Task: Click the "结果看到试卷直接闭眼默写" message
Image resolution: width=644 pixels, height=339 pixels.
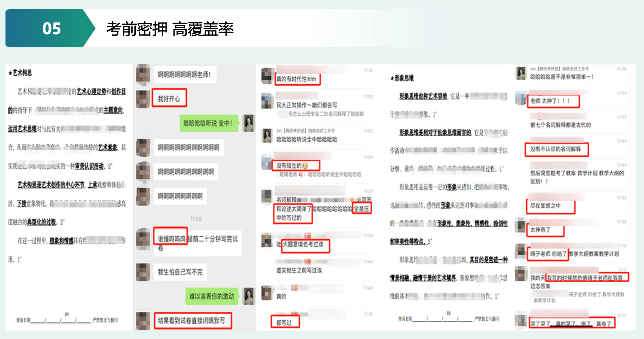Action: (x=193, y=320)
